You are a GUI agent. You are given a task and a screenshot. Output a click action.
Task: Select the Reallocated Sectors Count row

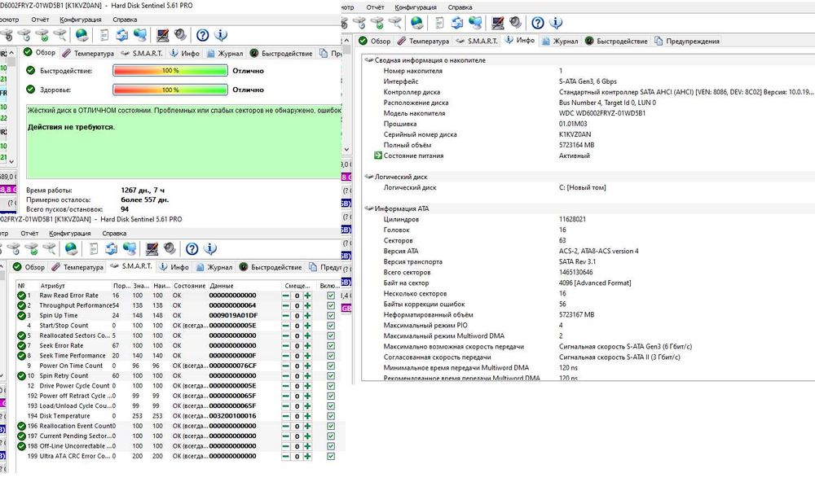pos(177,335)
